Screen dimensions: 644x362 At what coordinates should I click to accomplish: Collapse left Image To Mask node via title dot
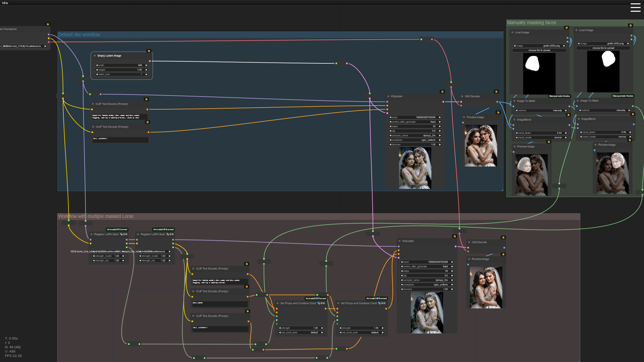point(514,101)
